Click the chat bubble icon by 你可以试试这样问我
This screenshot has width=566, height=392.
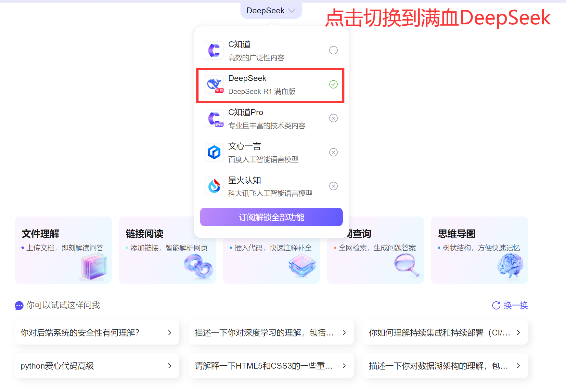pos(19,306)
